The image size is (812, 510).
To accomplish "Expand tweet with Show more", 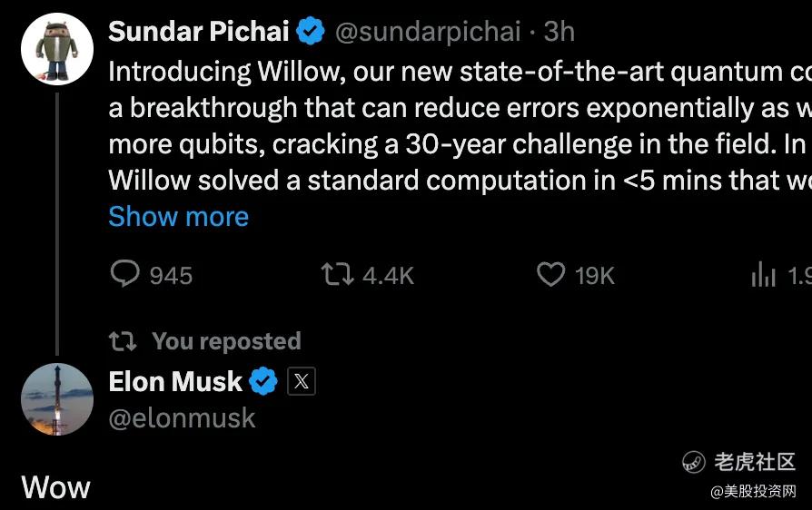I will coord(179,216).
